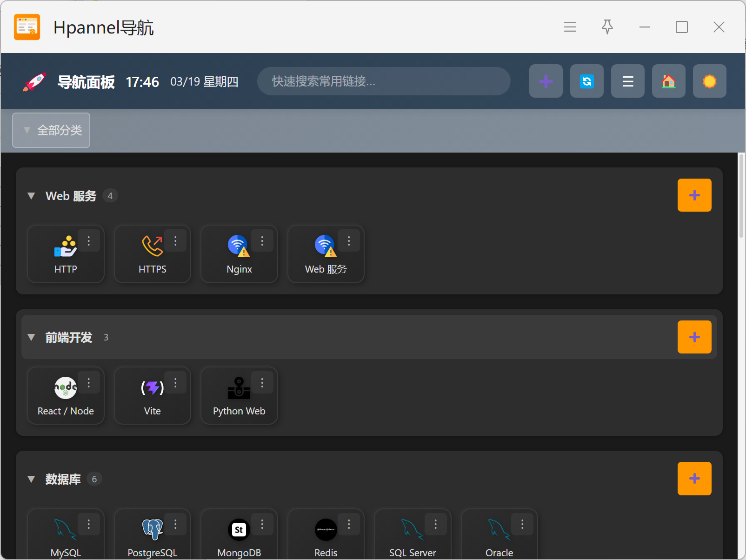This screenshot has height=560, width=746.
Task: Click the vertical scrollbar on the right
Action: click(741, 195)
